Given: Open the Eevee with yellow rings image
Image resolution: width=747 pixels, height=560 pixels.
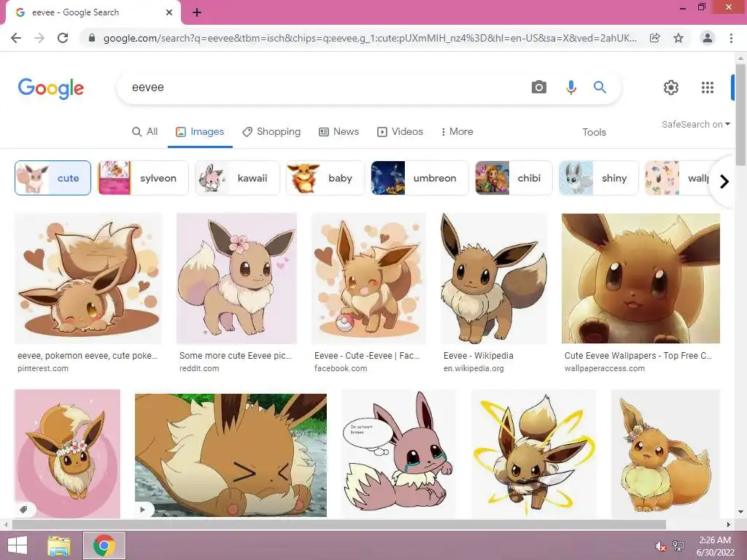Looking at the screenshot, I should pyautogui.click(x=533, y=454).
